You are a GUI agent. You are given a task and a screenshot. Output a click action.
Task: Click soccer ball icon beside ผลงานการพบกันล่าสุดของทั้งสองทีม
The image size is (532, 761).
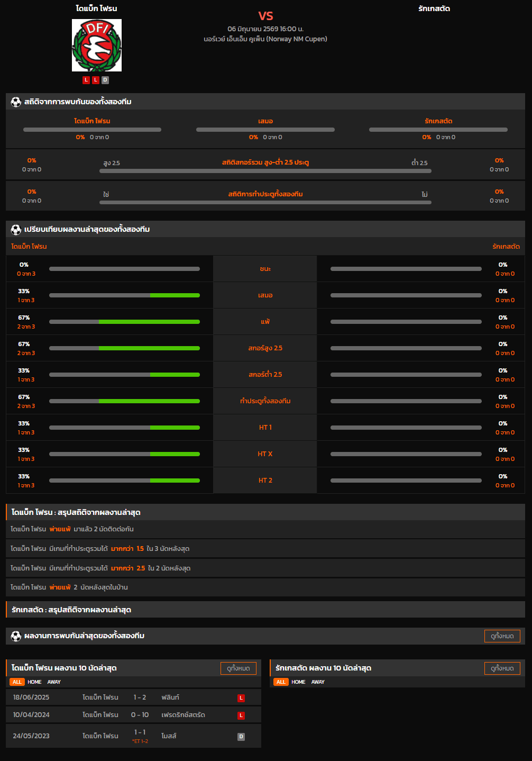16,636
